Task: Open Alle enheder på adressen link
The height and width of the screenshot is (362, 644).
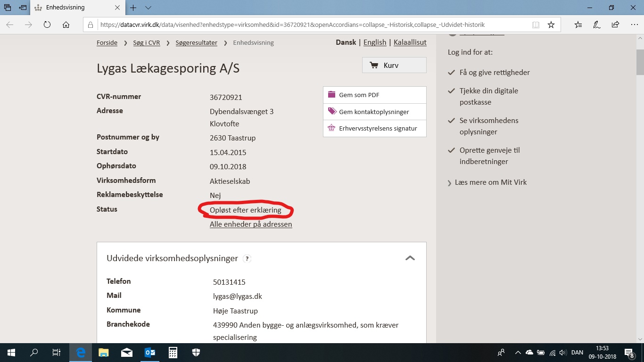Action: pos(251,224)
